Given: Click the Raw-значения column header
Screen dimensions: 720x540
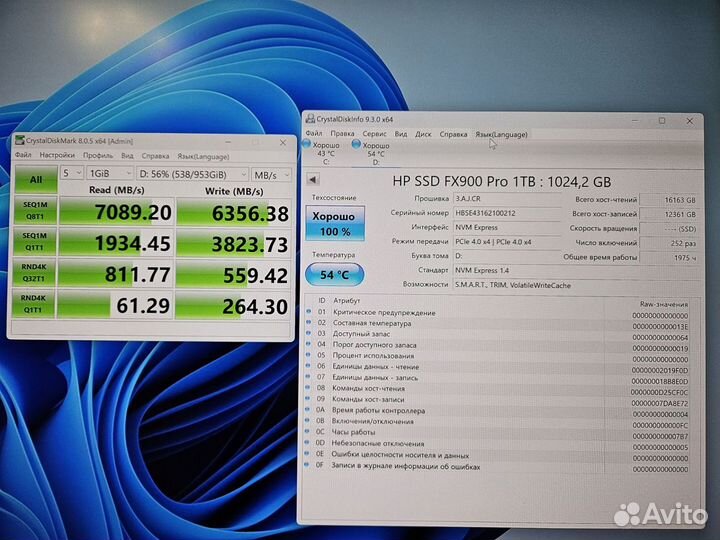Looking at the screenshot, I should (663, 304).
